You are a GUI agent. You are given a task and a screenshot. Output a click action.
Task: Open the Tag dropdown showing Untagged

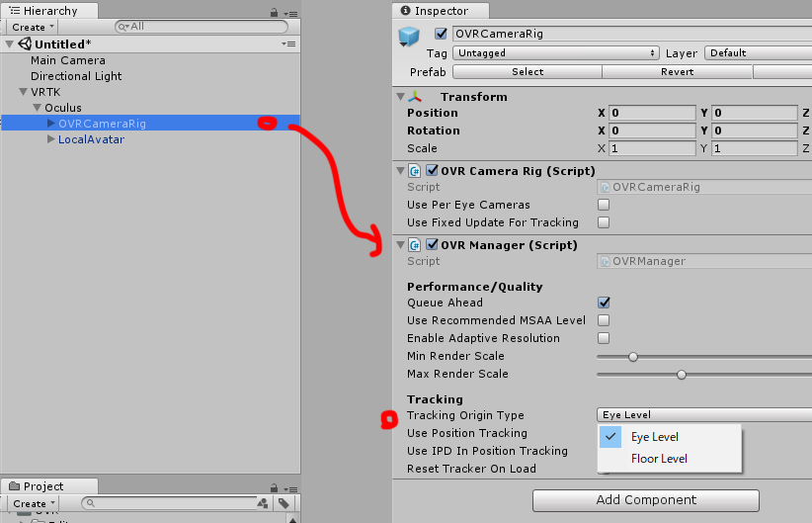(556, 52)
